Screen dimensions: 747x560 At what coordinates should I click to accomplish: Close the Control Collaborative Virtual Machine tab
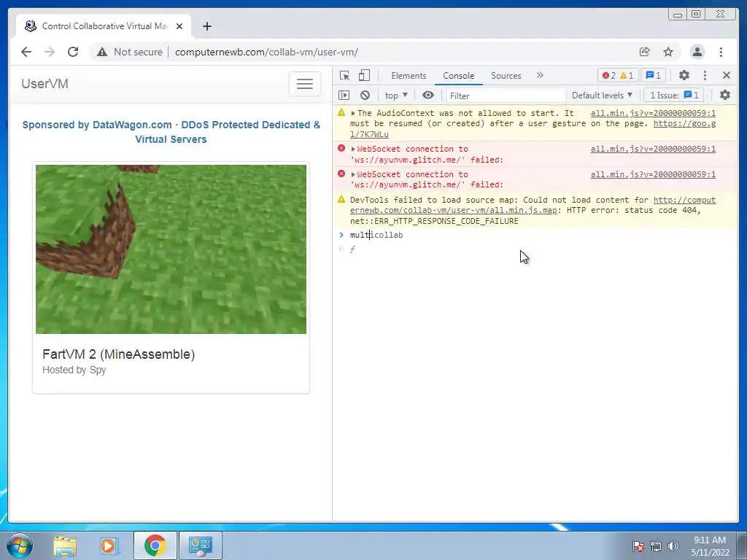click(179, 26)
